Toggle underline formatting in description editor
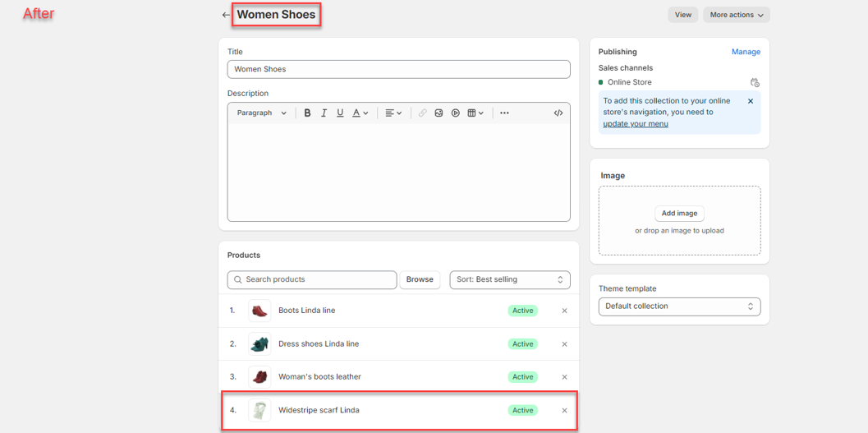Screen dimensions: 868x433 340,113
